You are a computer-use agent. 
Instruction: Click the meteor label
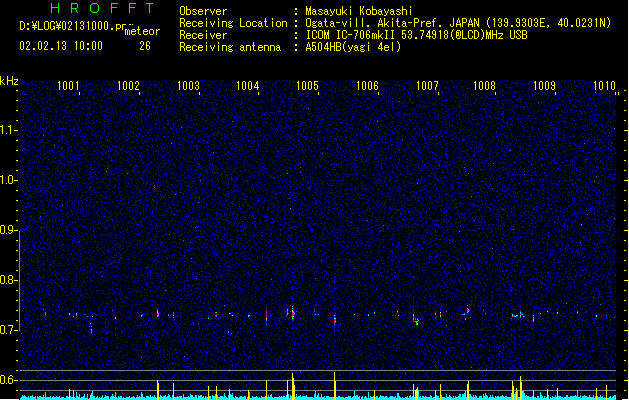coord(142,31)
